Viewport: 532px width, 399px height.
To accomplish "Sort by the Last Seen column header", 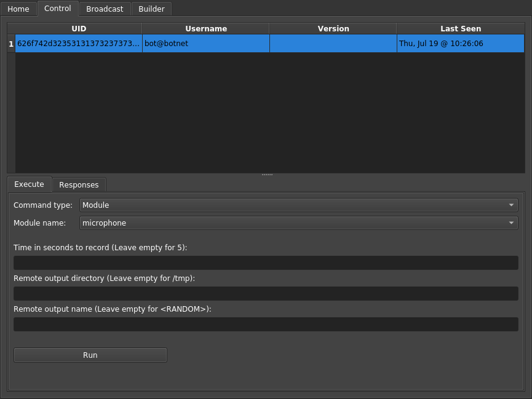I will point(461,28).
